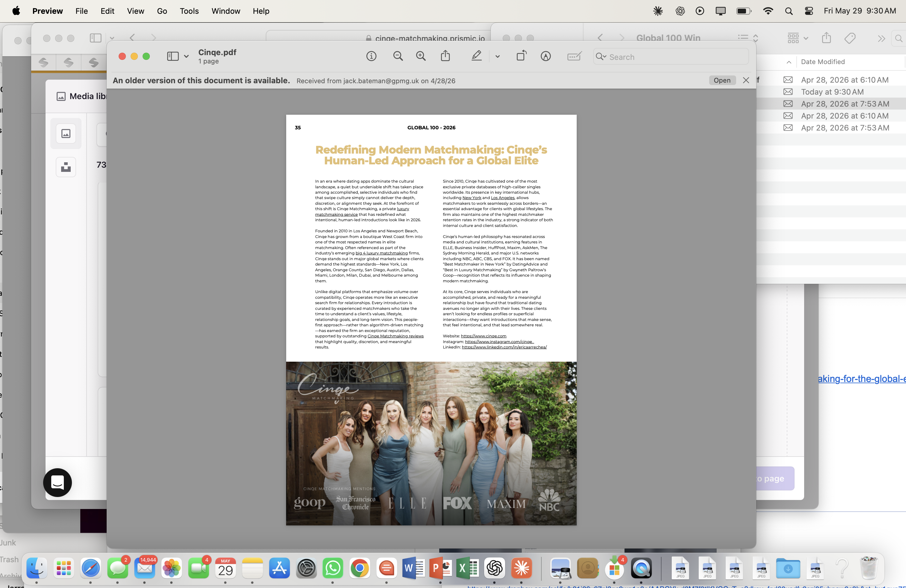Open the Finder list view switcher
Image resolution: width=906 pixels, height=588 pixels.
(x=748, y=38)
